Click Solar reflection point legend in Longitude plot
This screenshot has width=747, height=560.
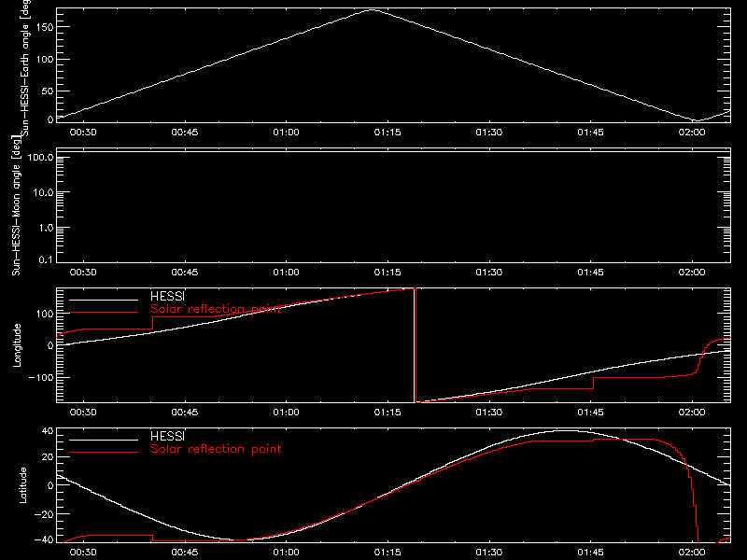pyautogui.click(x=216, y=309)
